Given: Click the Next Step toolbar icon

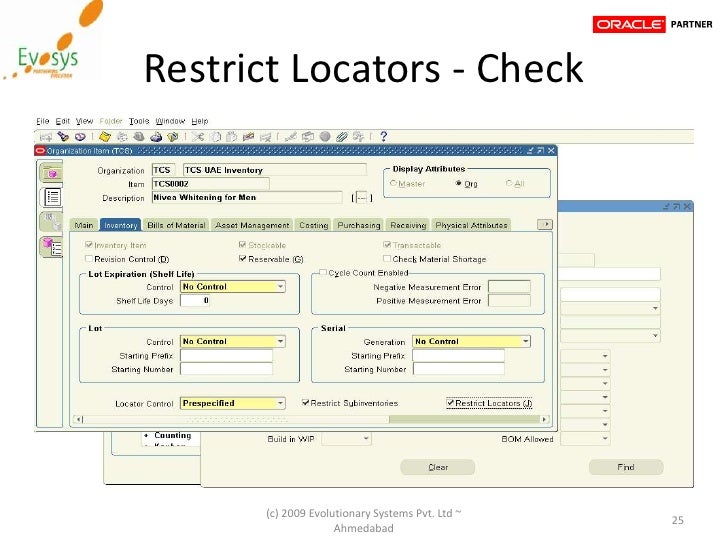Looking at the screenshot, I should tap(123, 136).
